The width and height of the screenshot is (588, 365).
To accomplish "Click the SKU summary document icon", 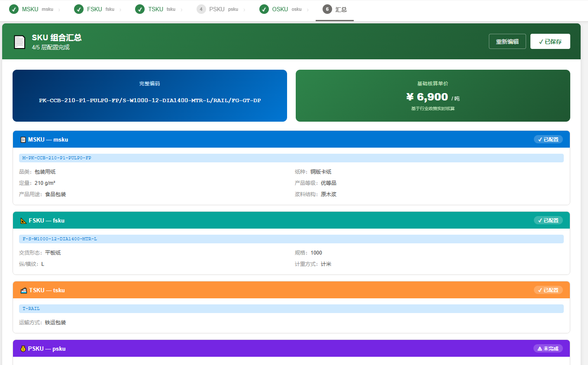I will pyautogui.click(x=19, y=42).
